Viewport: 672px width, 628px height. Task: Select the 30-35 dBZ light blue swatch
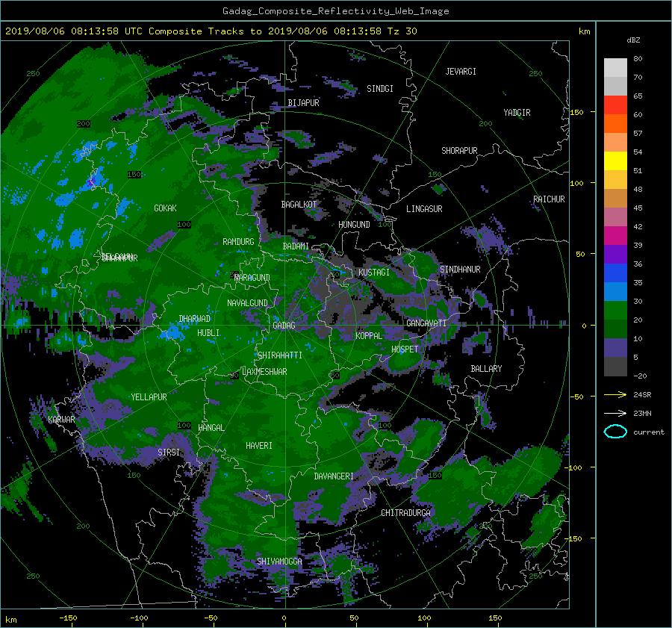point(615,291)
